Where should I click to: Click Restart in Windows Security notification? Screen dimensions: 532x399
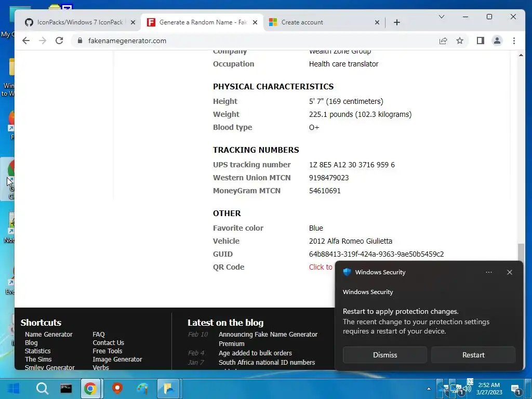pyautogui.click(x=473, y=355)
